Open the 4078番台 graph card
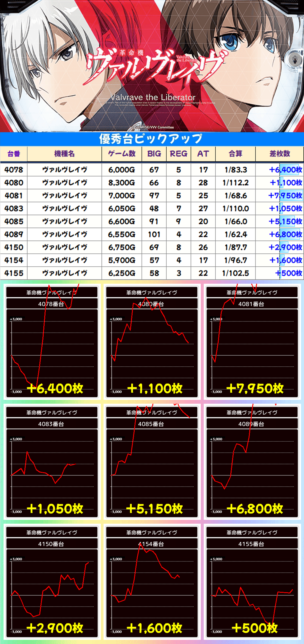 (52, 342)
